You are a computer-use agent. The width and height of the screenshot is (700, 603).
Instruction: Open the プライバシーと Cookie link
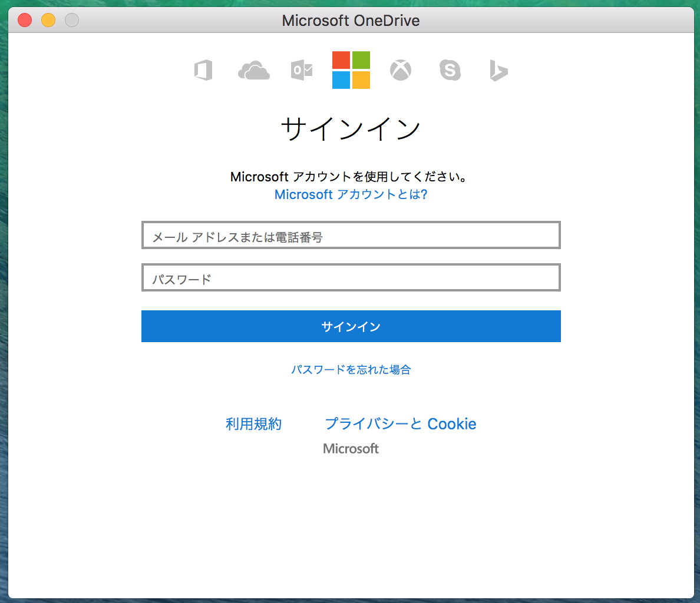pos(401,424)
